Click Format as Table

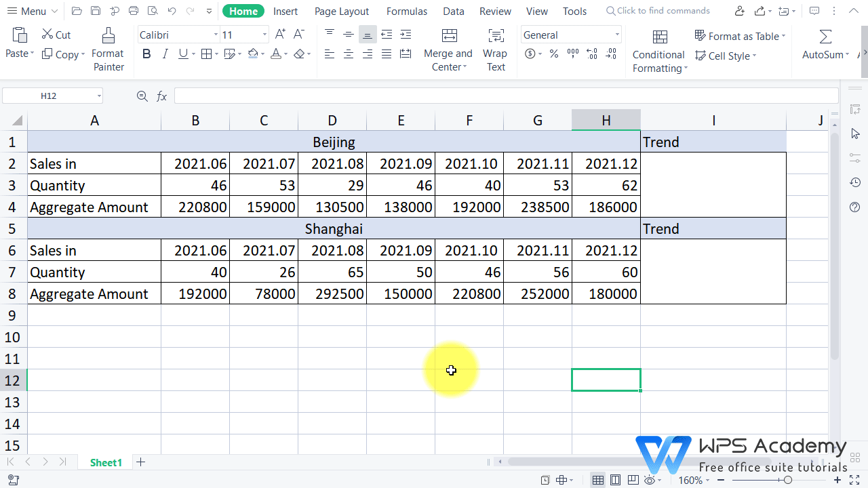(x=739, y=36)
